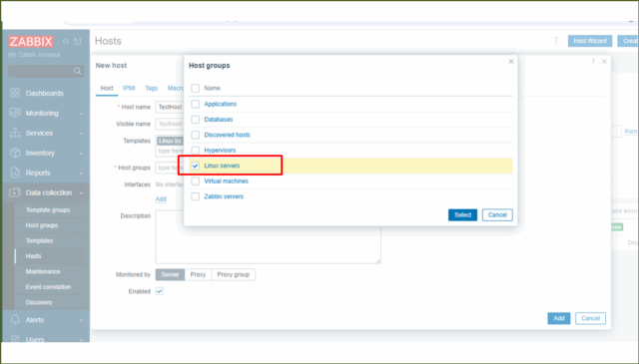Click the Users icon in sidebar
The height and width of the screenshot is (364, 639).
pos(15,339)
